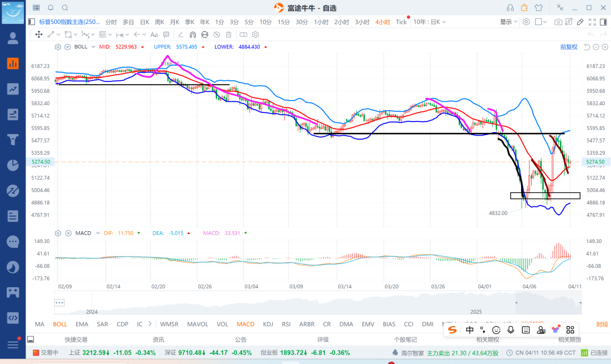Open the 显示 dropdown menu
Viewport: 611px width, 364px height.
[x=509, y=21]
